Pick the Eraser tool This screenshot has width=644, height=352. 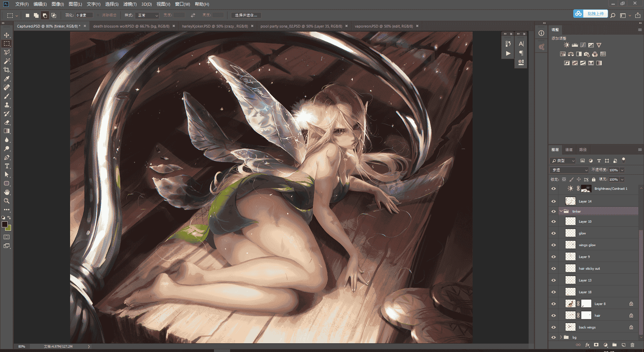pyautogui.click(x=7, y=122)
